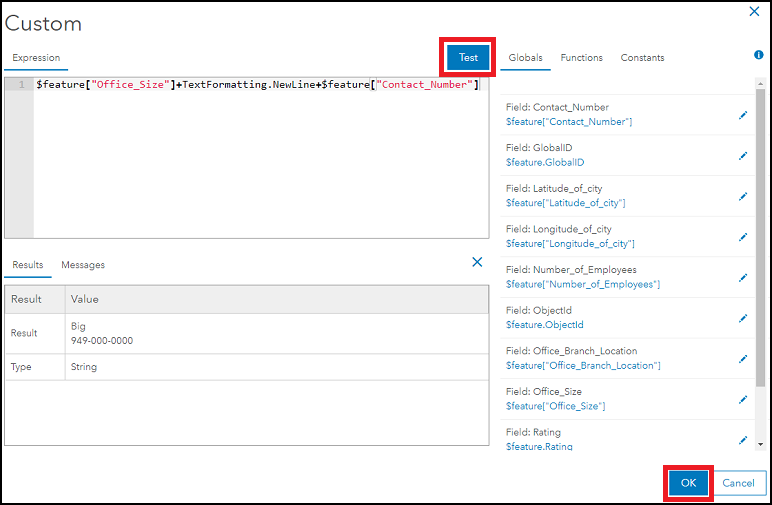
Task: Click the "Field: GlobalID" label
Action: pyautogui.click(x=539, y=148)
